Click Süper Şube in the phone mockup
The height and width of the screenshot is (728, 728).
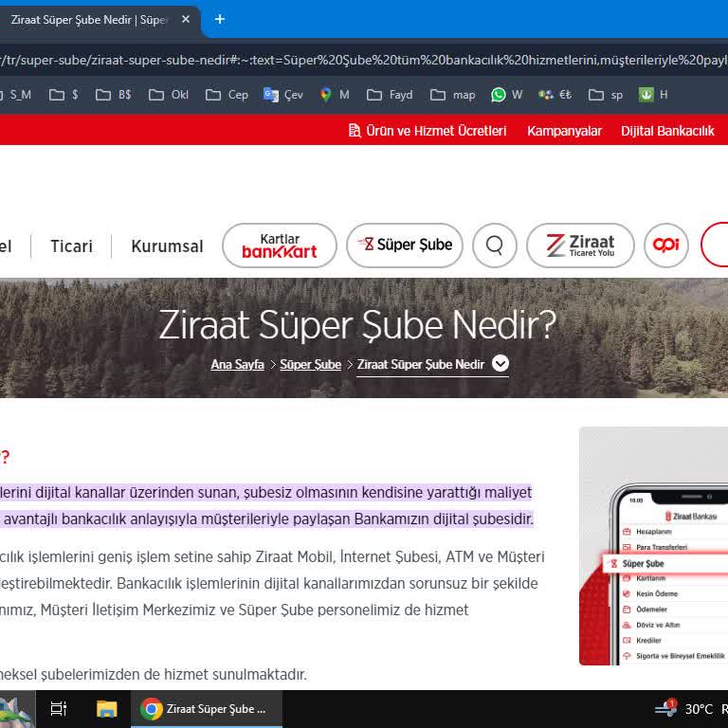click(x=643, y=564)
